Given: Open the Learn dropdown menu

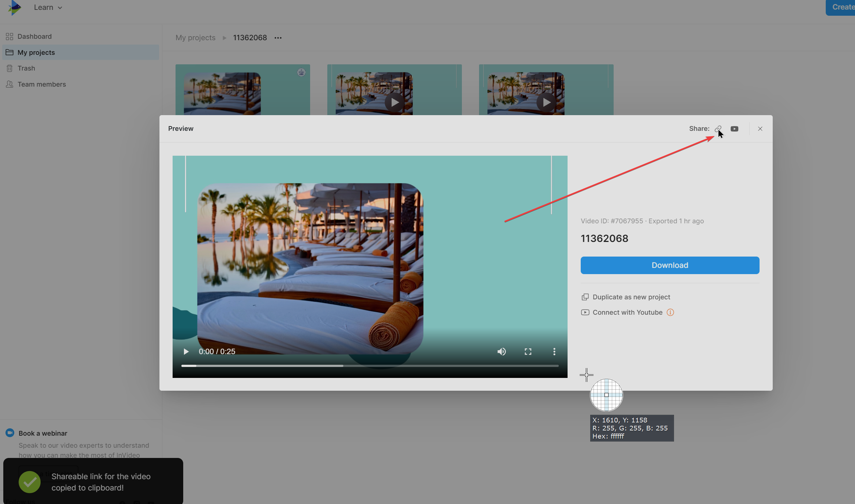Looking at the screenshot, I should pyautogui.click(x=48, y=7).
